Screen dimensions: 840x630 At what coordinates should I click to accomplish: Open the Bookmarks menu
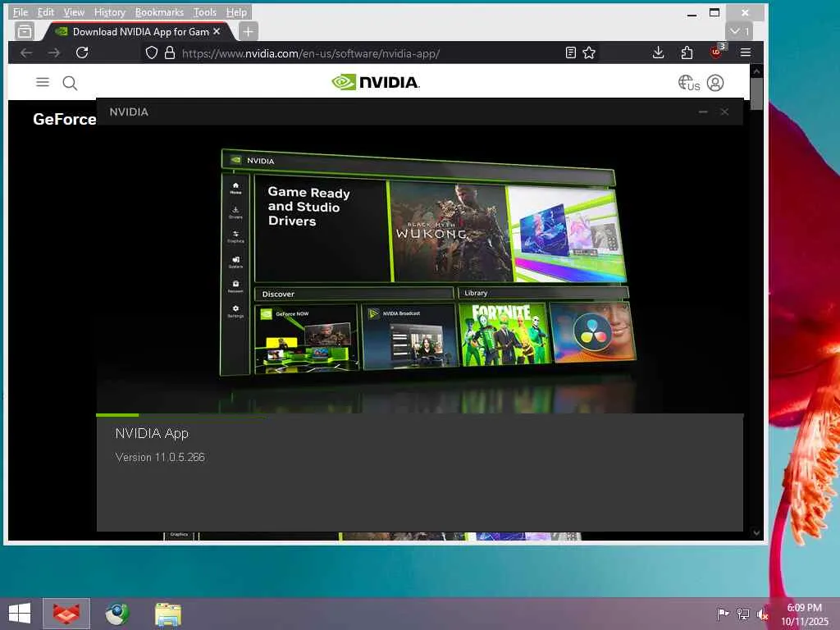point(159,11)
